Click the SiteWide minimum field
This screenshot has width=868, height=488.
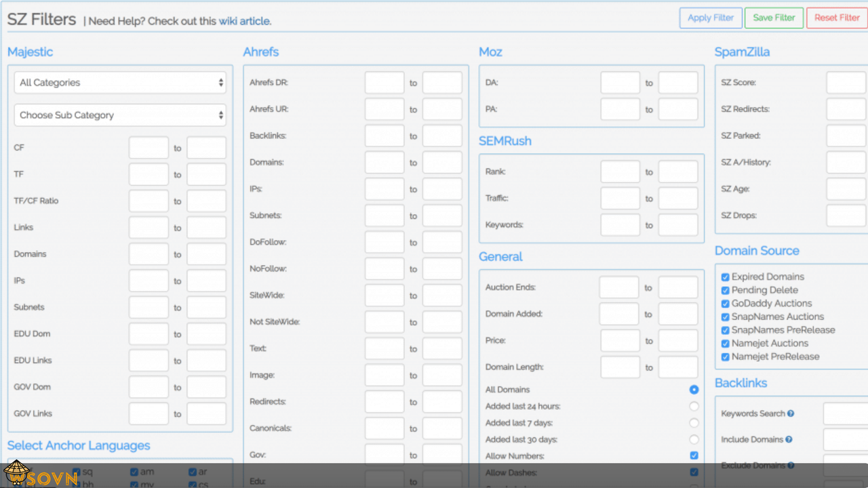pos(384,296)
